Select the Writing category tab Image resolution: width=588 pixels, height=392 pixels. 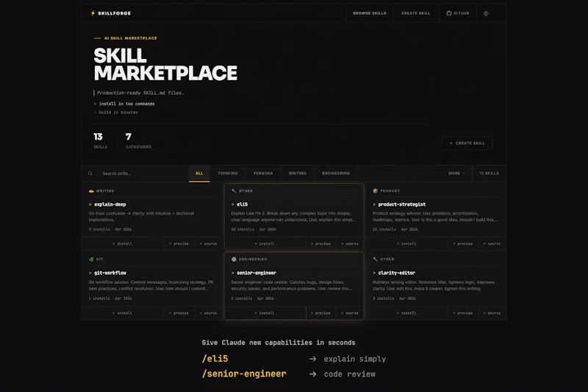[298, 174]
